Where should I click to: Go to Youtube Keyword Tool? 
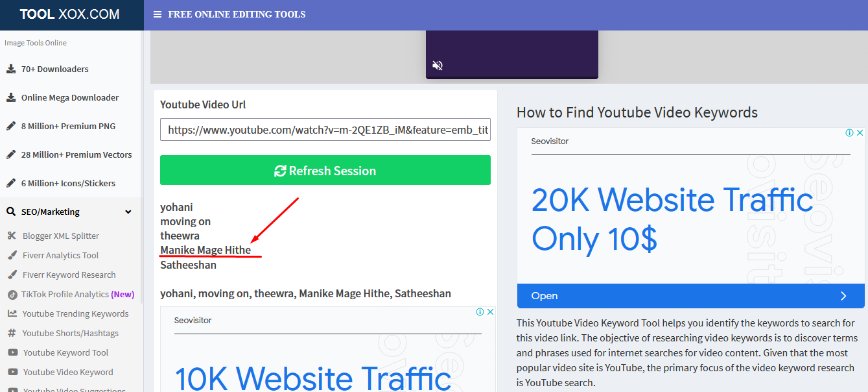coord(66,352)
